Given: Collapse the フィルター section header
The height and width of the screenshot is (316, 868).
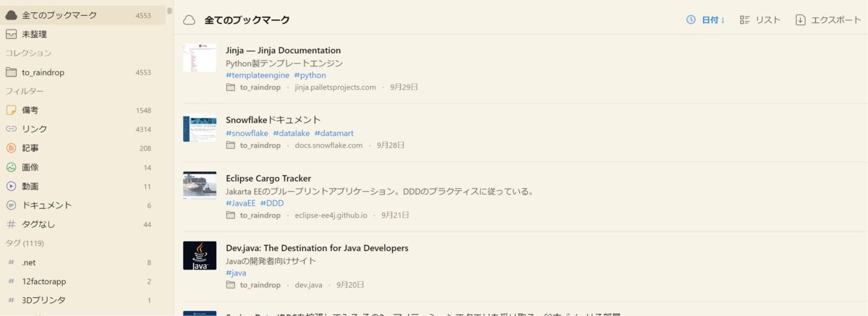Looking at the screenshot, I should tap(25, 91).
